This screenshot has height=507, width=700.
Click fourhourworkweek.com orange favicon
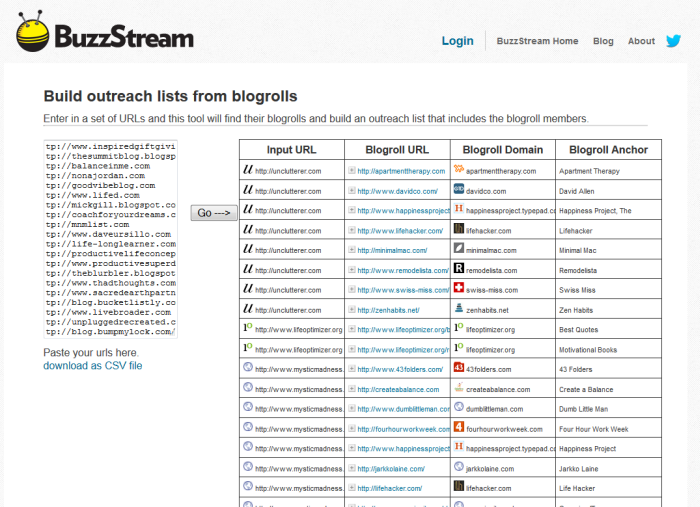(x=459, y=427)
